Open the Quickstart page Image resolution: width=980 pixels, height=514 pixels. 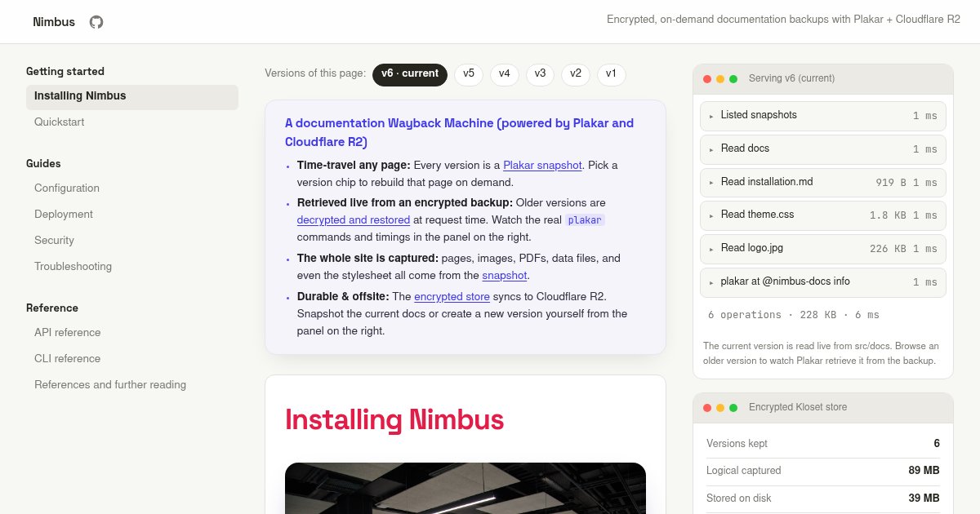click(132, 122)
